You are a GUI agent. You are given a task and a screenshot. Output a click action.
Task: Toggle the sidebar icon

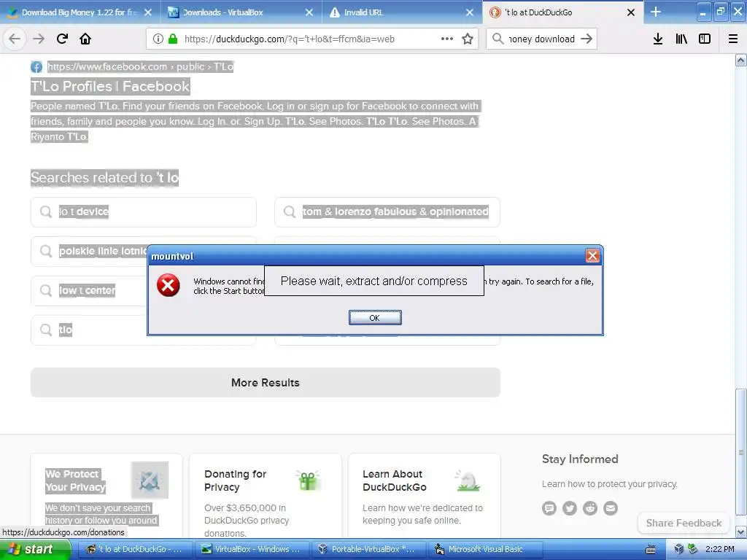click(705, 39)
